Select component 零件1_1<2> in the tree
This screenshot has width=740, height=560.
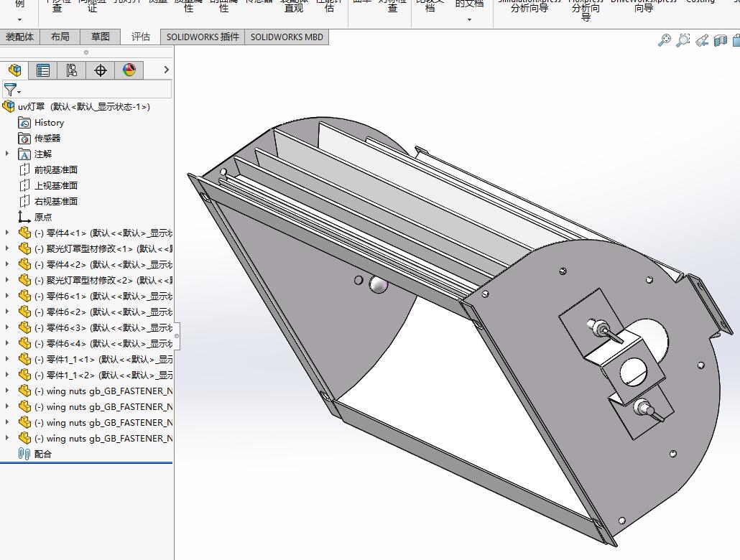coord(96,375)
